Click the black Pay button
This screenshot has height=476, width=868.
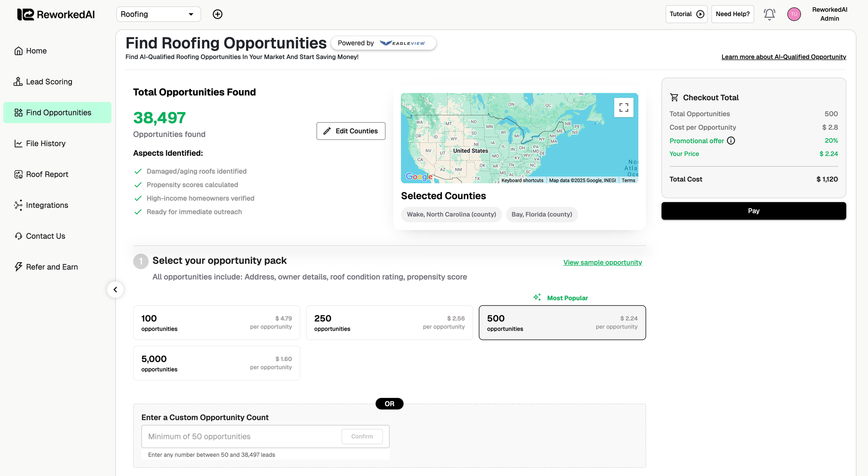pyautogui.click(x=753, y=211)
